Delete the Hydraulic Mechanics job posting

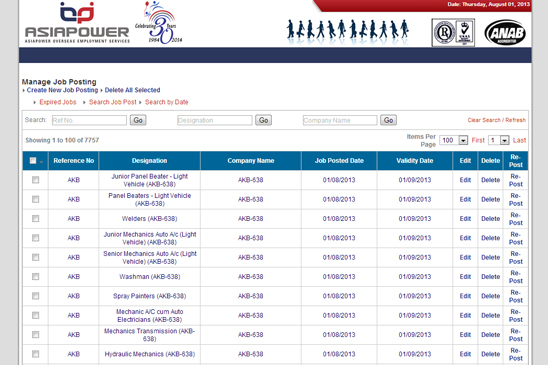[x=490, y=354]
